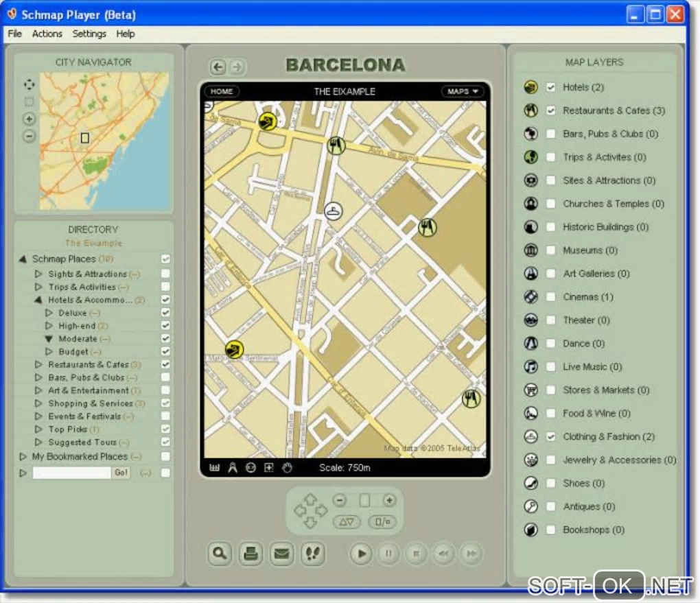The width and height of the screenshot is (700, 603).
Task: Click the Go! search button in Directory
Action: click(121, 472)
